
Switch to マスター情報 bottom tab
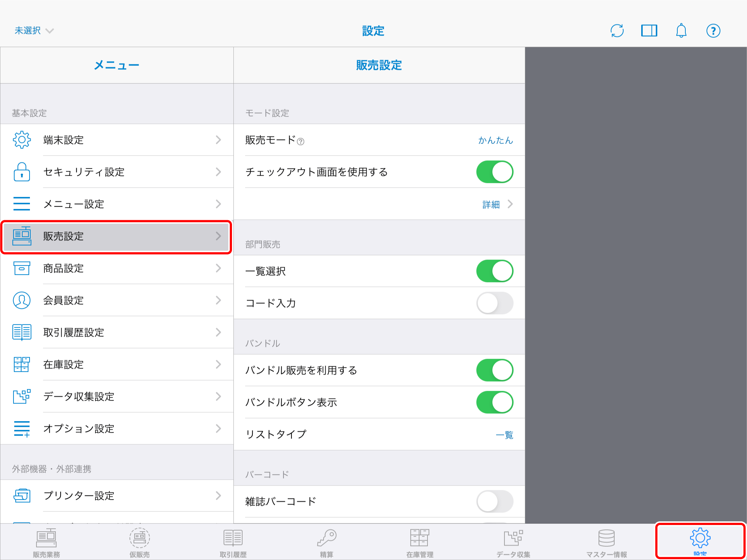[x=607, y=543]
